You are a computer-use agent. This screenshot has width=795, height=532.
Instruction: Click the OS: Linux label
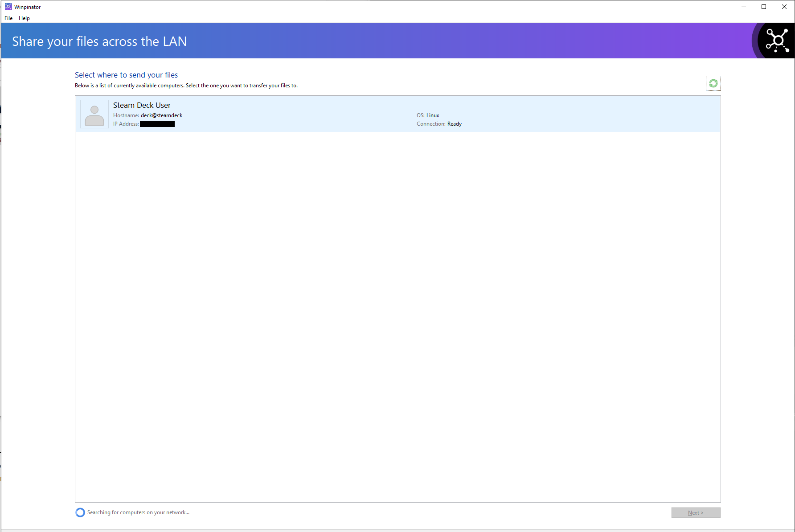point(428,115)
